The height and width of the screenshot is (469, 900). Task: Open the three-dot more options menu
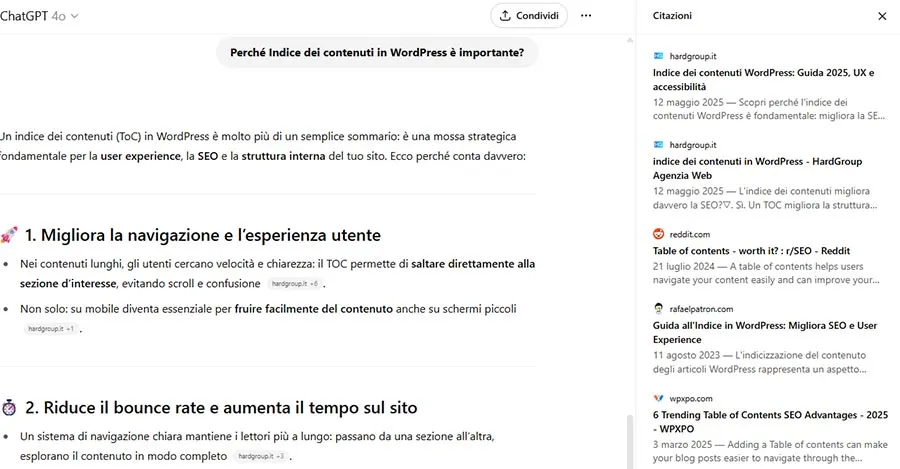coord(585,15)
